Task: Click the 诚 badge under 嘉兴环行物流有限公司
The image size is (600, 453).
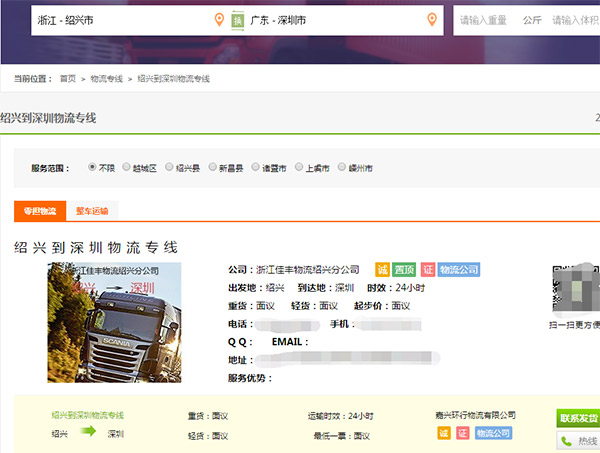Action: [x=444, y=433]
